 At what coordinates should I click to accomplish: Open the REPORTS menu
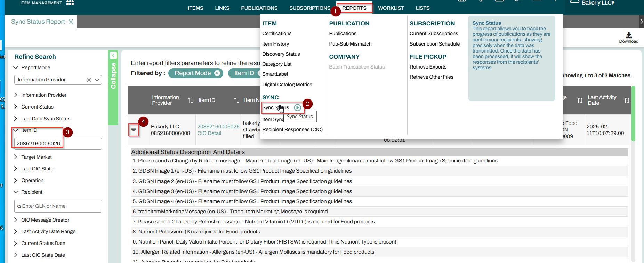(354, 8)
